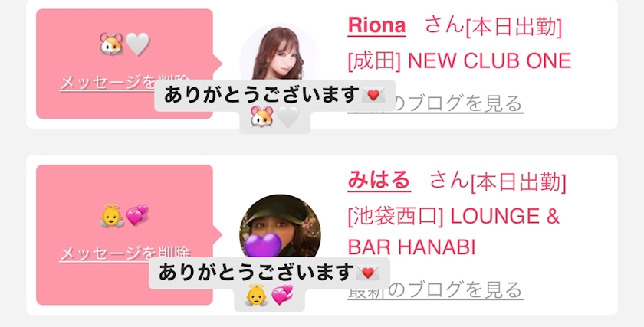The height and width of the screenshot is (327, 644).
Task: Select [池袋西口] LOUNGE & BAR HANABI text
Action: tap(454, 232)
